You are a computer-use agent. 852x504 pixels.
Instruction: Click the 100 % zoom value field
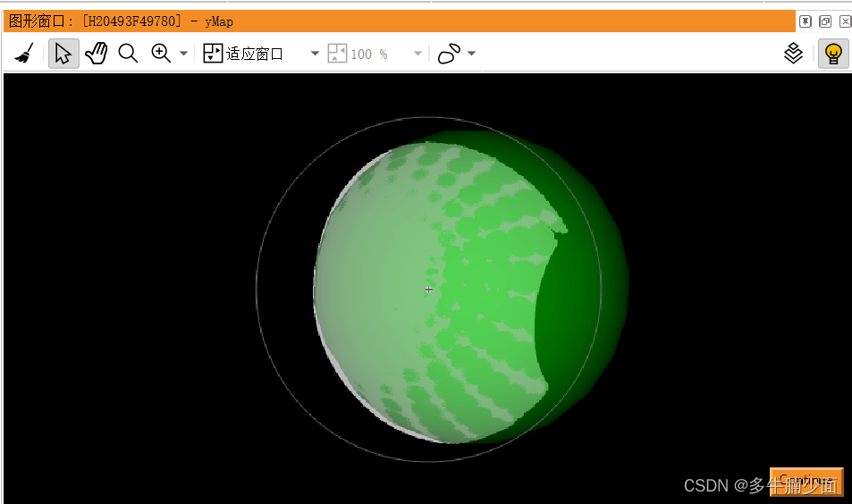(x=369, y=54)
